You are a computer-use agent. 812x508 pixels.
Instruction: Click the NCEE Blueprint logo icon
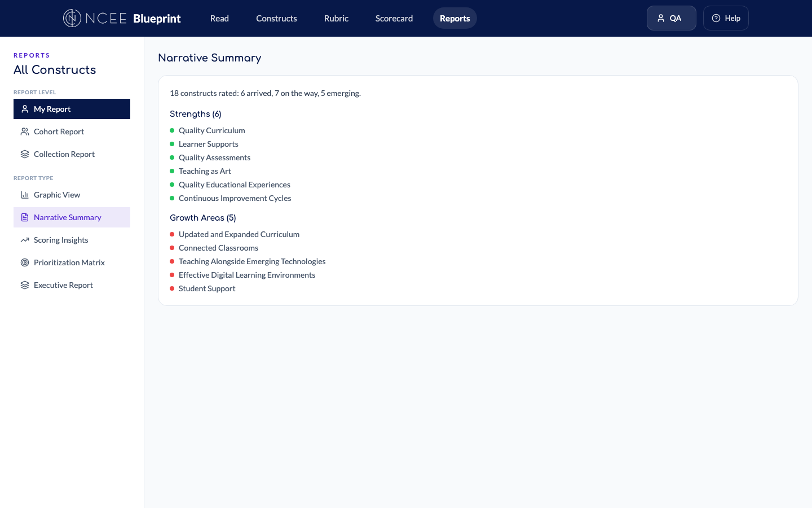pyautogui.click(x=72, y=18)
